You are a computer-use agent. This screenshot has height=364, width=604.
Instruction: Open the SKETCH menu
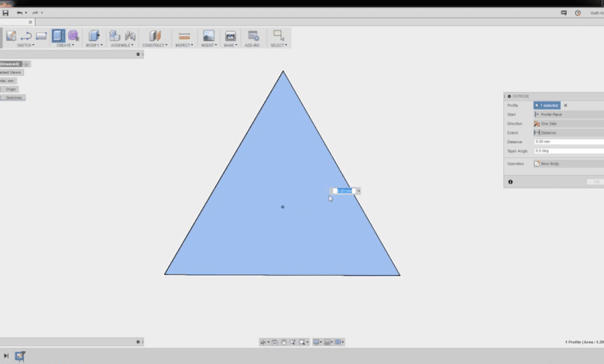point(26,46)
